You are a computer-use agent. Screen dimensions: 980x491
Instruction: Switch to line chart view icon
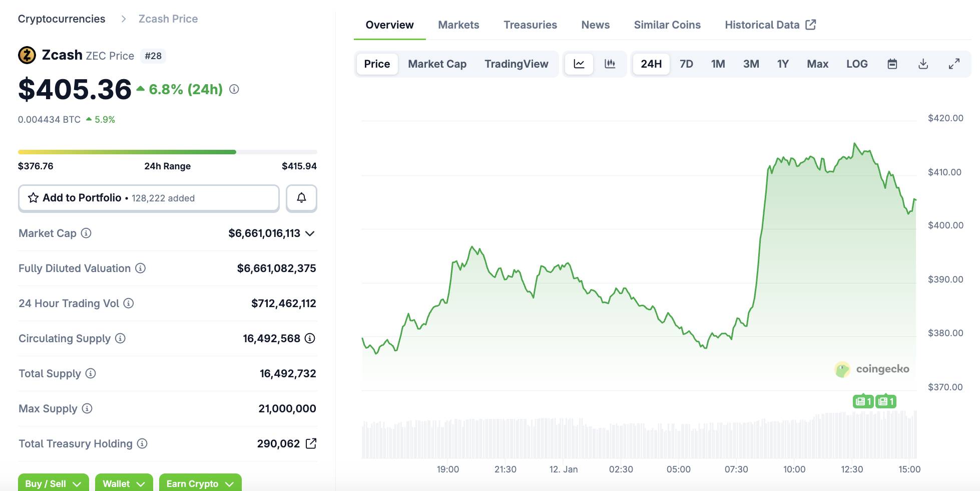click(579, 64)
